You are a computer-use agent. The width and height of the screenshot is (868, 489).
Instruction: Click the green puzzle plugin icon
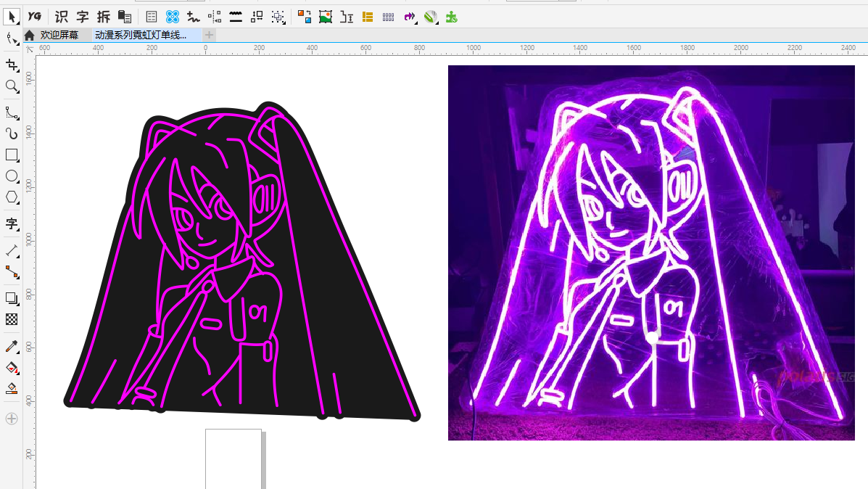coord(452,17)
